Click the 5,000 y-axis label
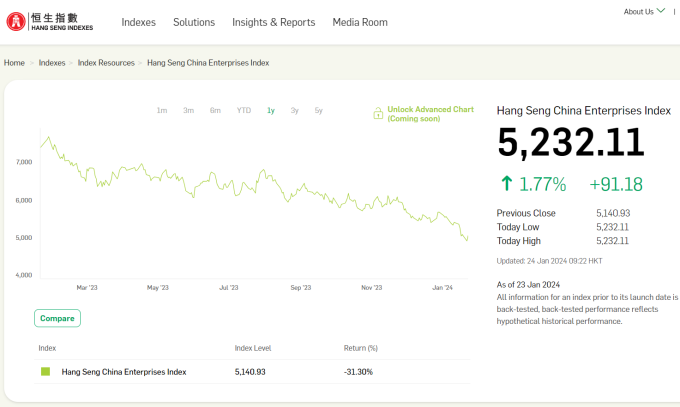680x407 pixels. [x=24, y=237]
